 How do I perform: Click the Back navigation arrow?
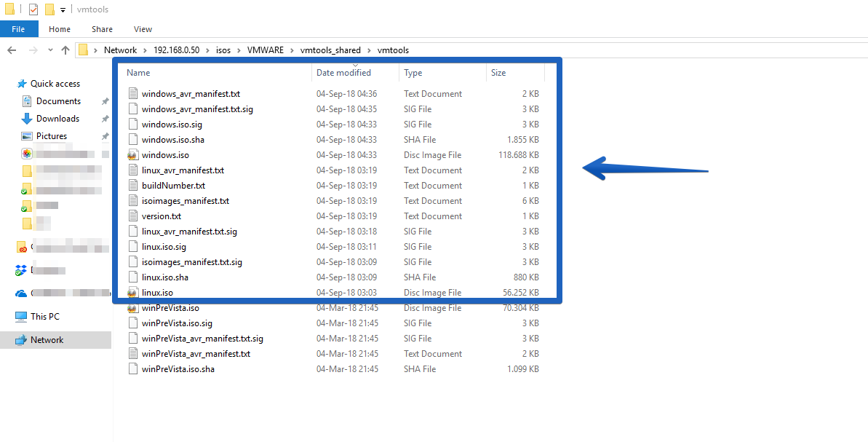pos(12,50)
